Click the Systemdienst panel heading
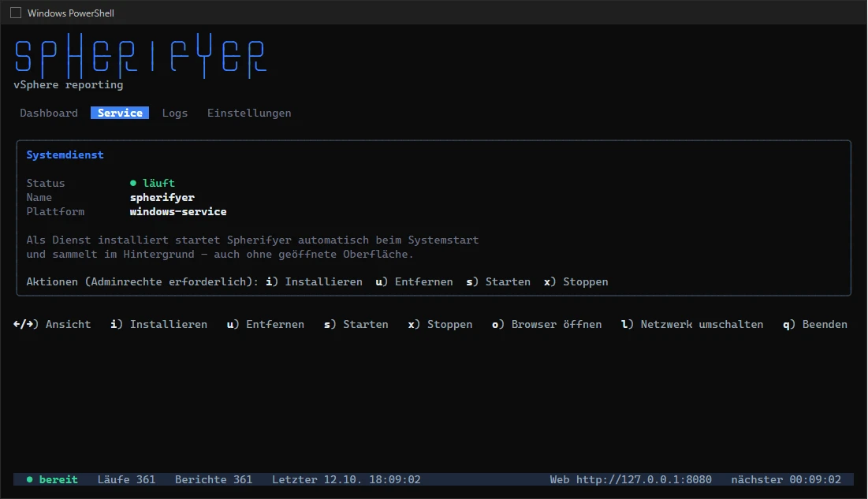The height and width of the screenshot is (499, 868). point(65,155)
